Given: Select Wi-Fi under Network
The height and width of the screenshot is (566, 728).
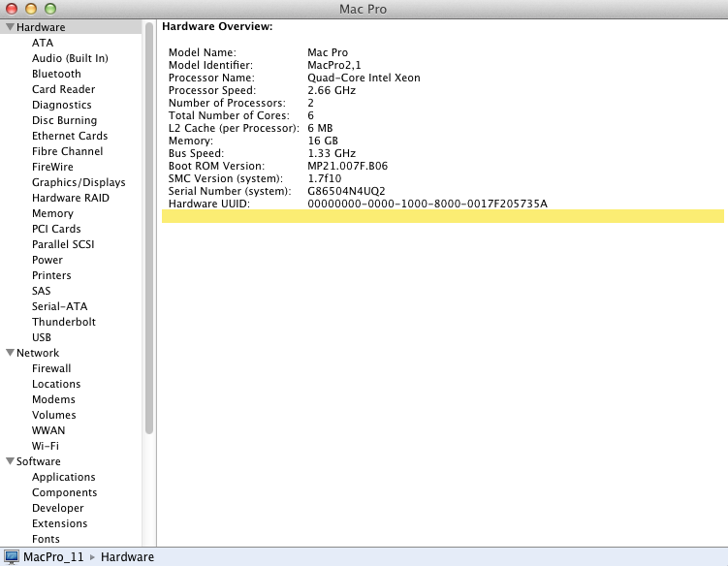Looking at the screenshot, I should pos(46,446).
